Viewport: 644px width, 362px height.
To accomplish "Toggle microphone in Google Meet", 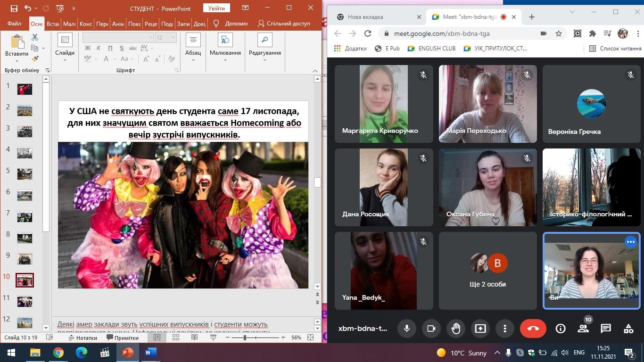I will (x=406, y=329).
